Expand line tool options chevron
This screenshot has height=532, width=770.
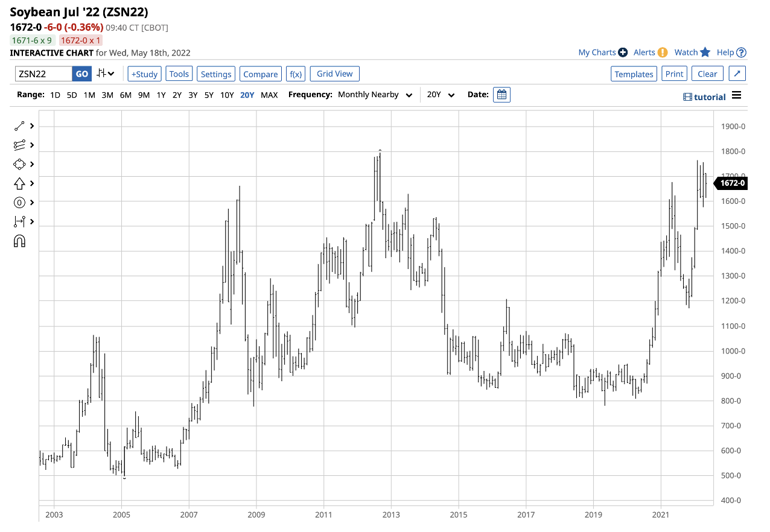tap(31, 125)
